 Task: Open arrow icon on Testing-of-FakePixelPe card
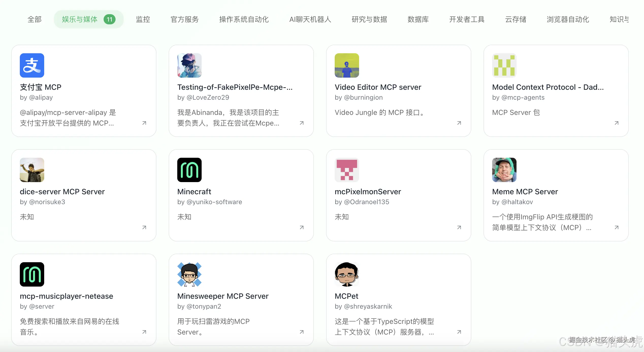302,123
